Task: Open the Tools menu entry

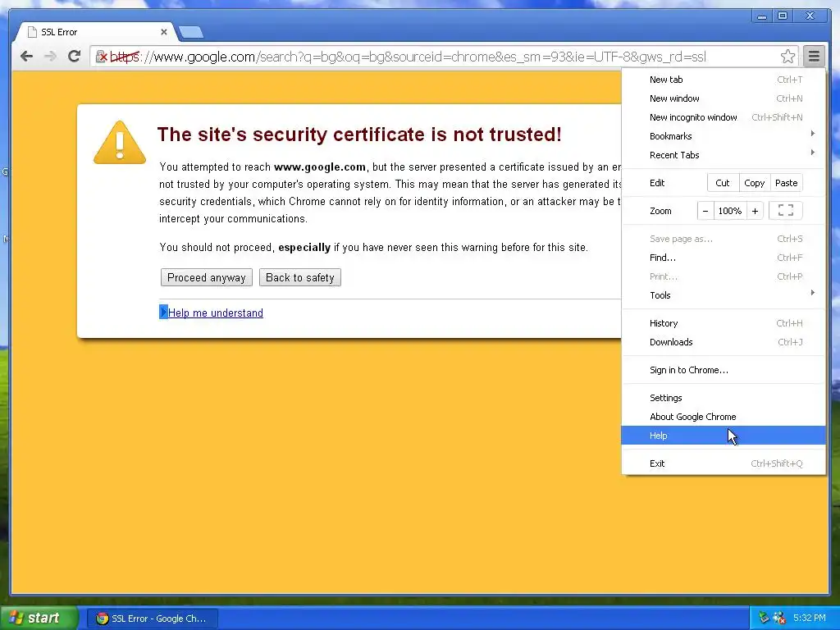Action: [724, 295]
